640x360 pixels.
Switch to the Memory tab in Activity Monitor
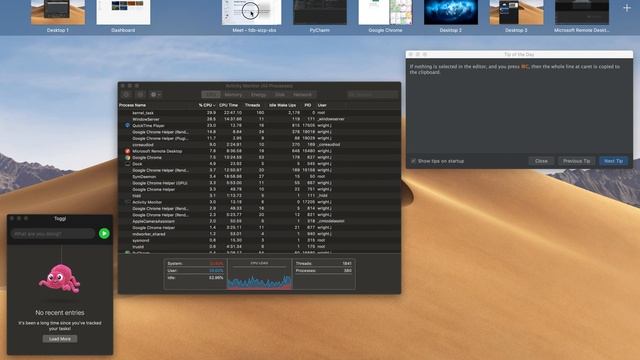(x=233, y=95)
